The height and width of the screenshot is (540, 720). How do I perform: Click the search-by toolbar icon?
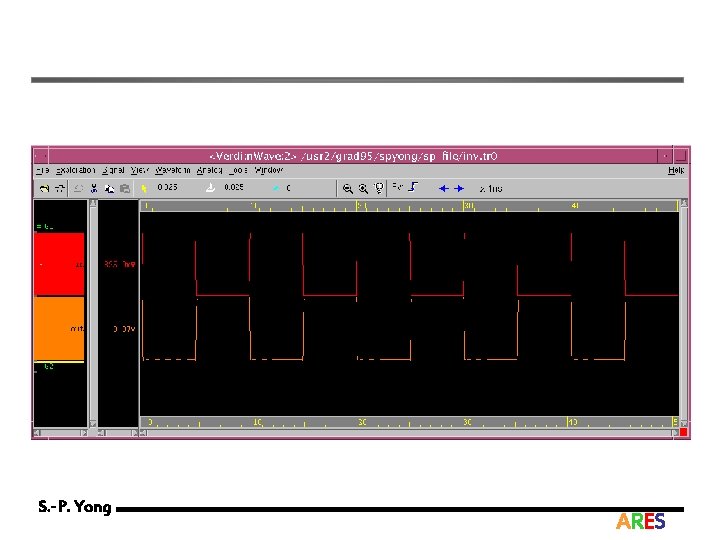(x=398, y=186)
